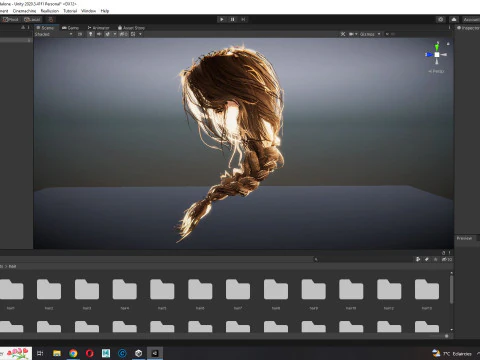Click the Project search by label icon
The width and height of the screenshot is (480, 360).
click(x=427, y=259)
